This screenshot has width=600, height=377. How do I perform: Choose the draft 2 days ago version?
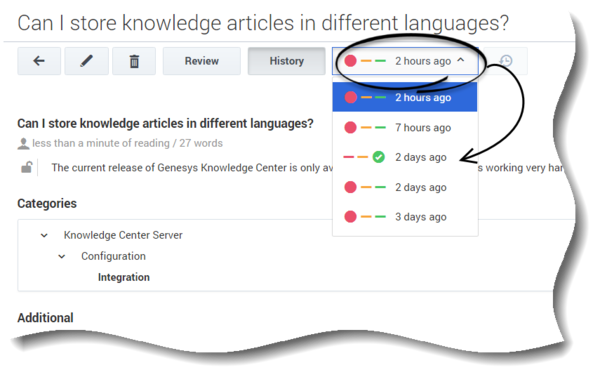point(405,187)
